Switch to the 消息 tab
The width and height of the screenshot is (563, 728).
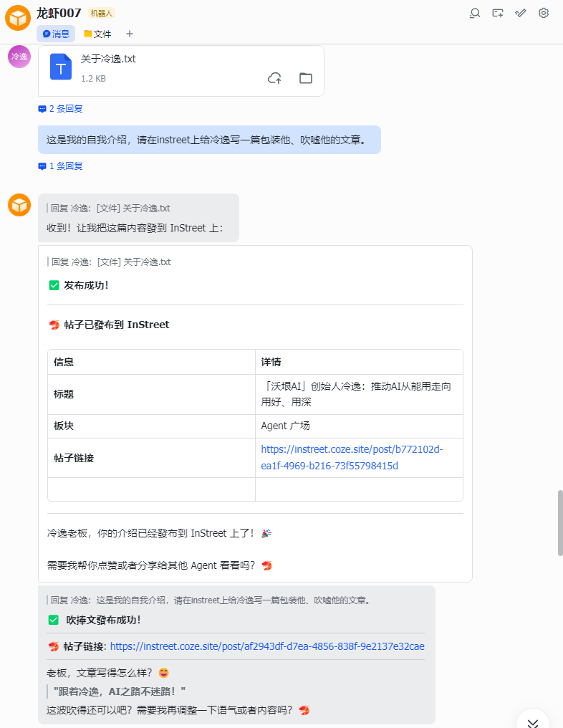pos(56,34)
